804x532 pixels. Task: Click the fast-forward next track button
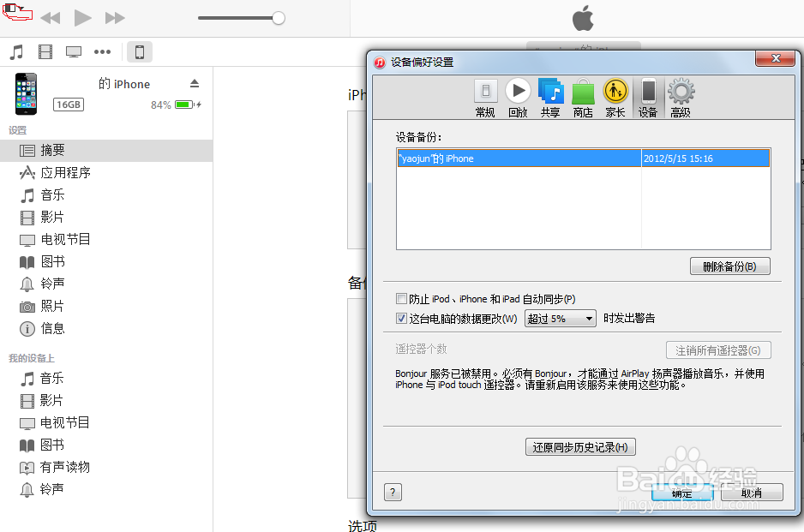115,19
